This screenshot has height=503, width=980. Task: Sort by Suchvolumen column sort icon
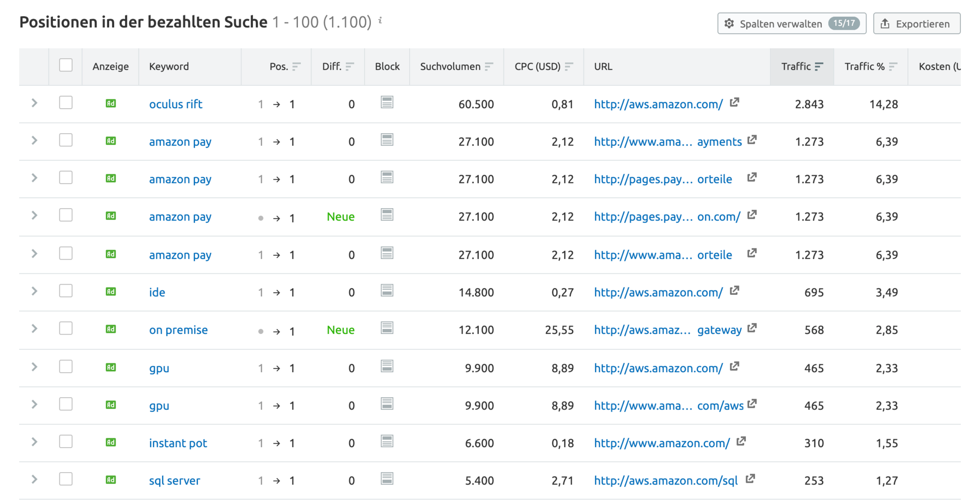(489, 67)
